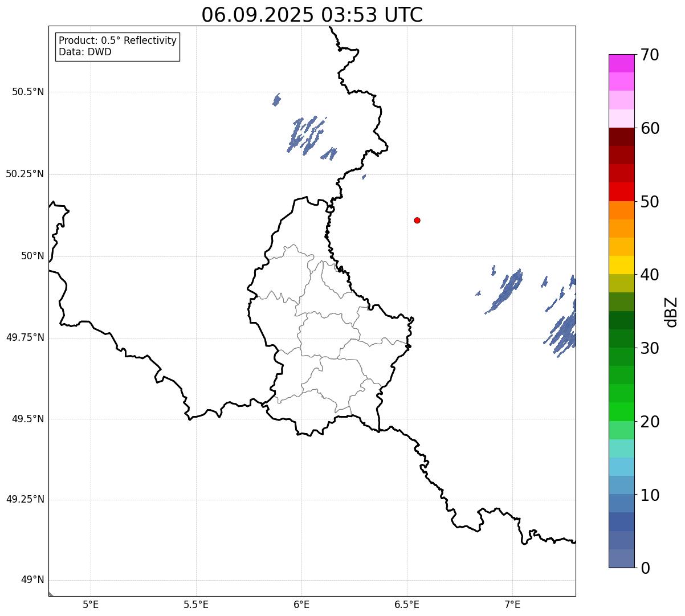
Task: Click the 49.5°N latitude label
Action: tap(28, 419)
